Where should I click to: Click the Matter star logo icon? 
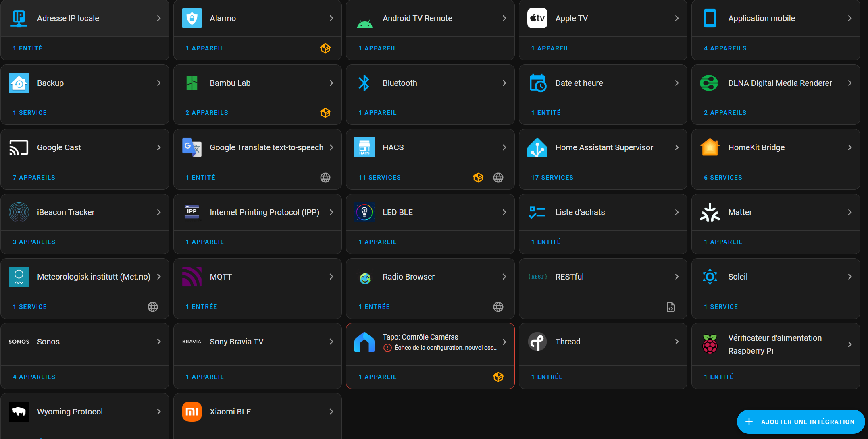coord(710,212)
